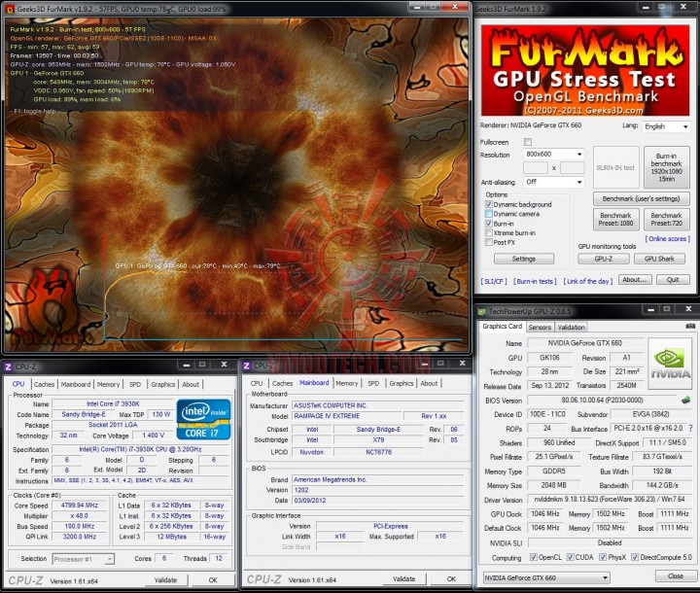Click Validate in left CPU-Z window
The height and width of the screenshot is (593, 700).
point(165,580)
